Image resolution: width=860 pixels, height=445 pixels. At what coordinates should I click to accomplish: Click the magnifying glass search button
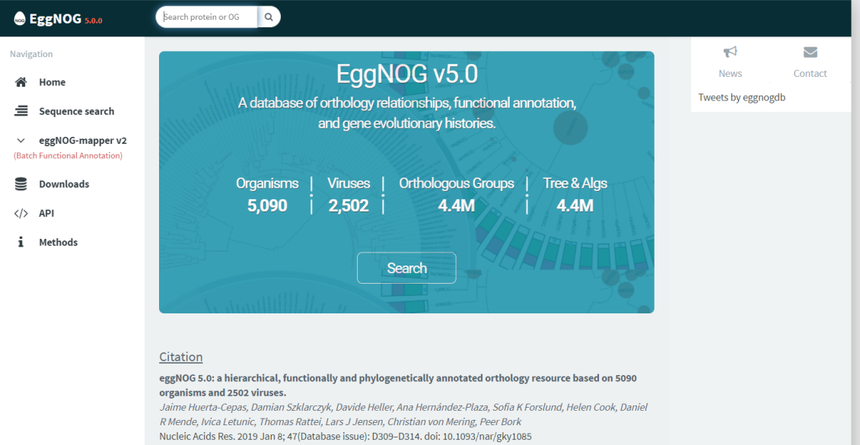point(269,17)
